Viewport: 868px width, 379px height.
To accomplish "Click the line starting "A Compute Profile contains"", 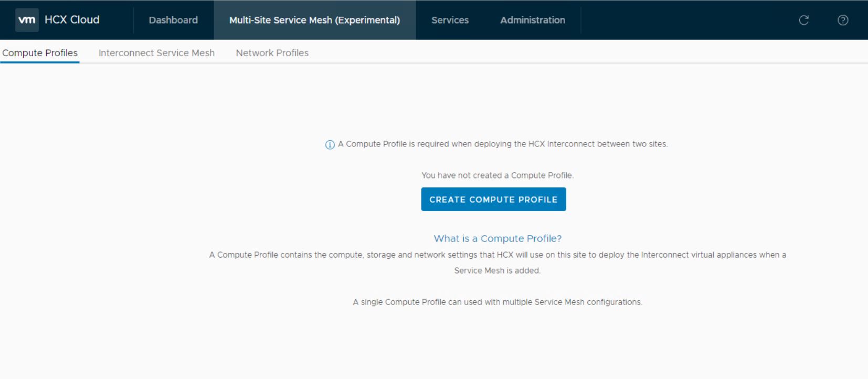I will click(497, 255).
